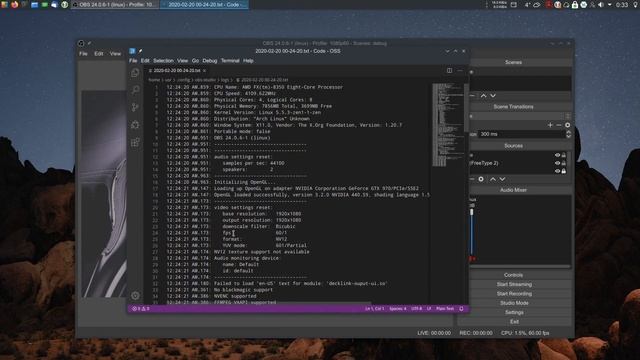Open the Debug view in Code activity bar
640x360 pixels.
pos(135,124)
